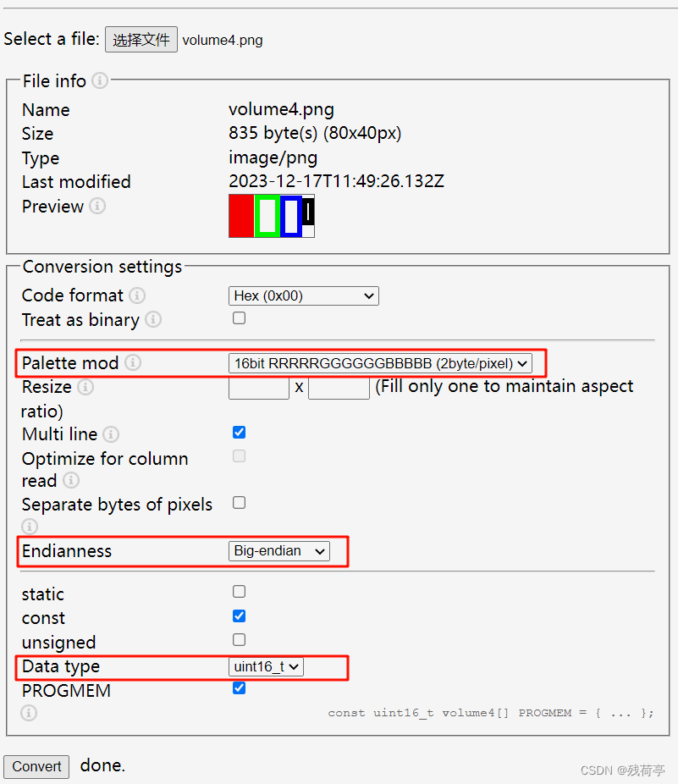Open the Multi line help icon

[x=110, y=434]
